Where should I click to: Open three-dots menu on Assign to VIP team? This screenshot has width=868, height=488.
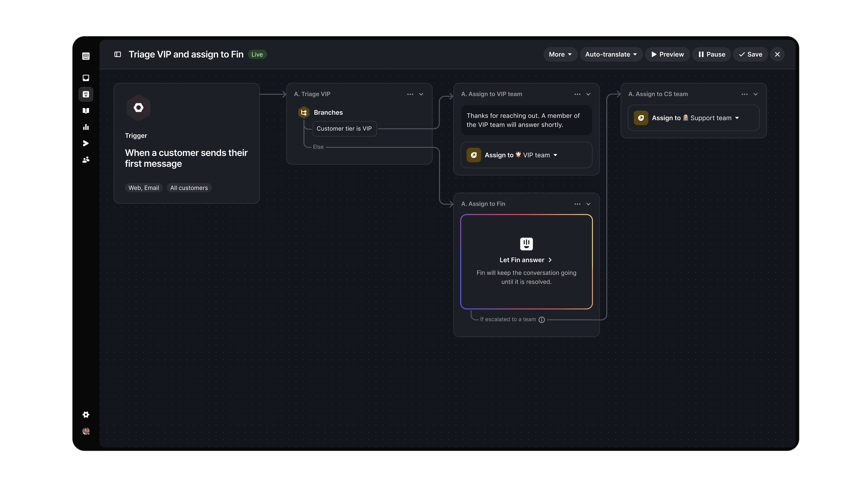(x=577, y=94)
